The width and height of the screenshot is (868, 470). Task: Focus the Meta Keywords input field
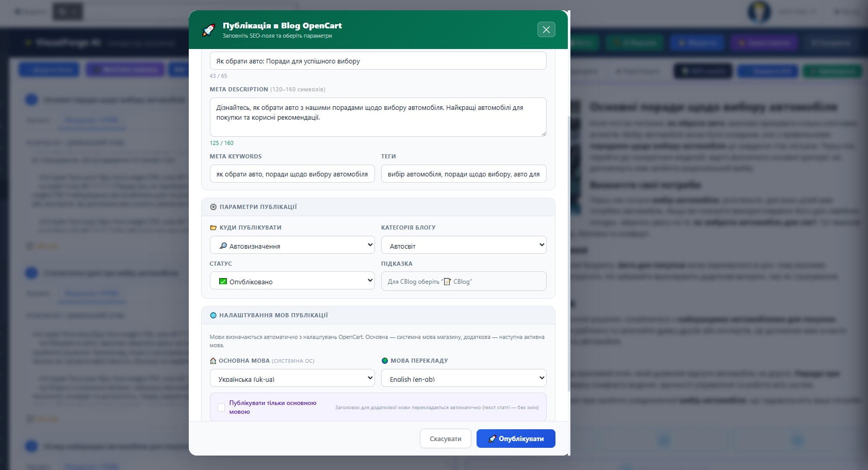pos(292,174)
